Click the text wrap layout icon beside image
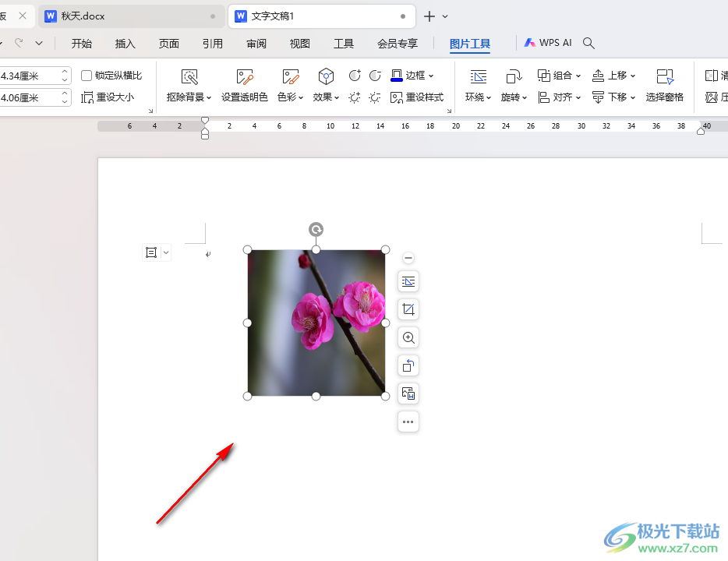This screenshot has width=728, height=561. coord(408,281)
